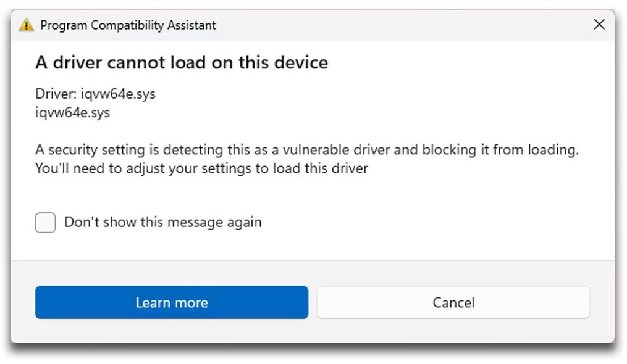627x364 pixels.
Task: Click the "Driver: iqvw64e.sys" line
Action: (x=95, y=94)
